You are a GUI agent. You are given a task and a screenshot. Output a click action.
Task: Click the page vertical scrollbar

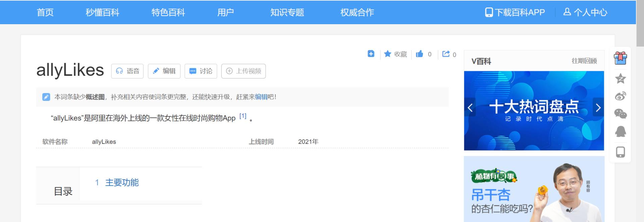click(x=640, y=23)
